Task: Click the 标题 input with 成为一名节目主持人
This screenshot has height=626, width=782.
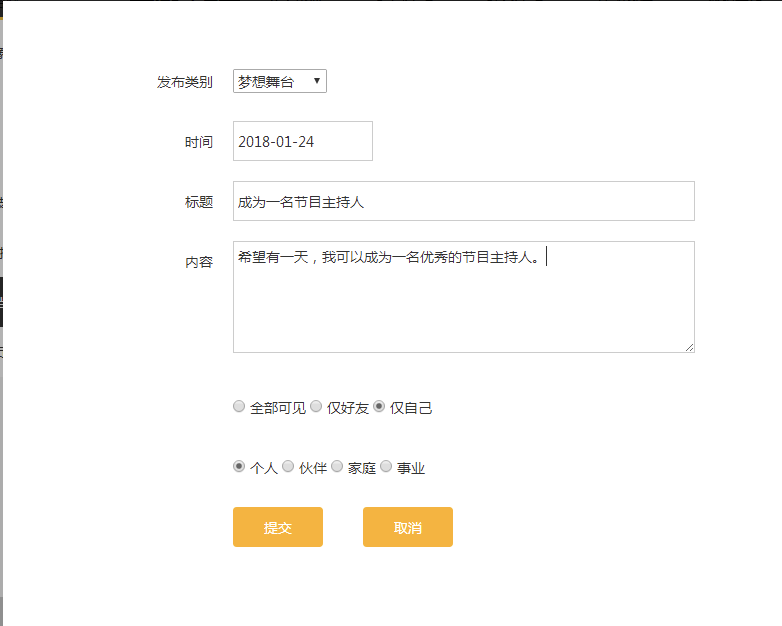Action: pos(463,201)
